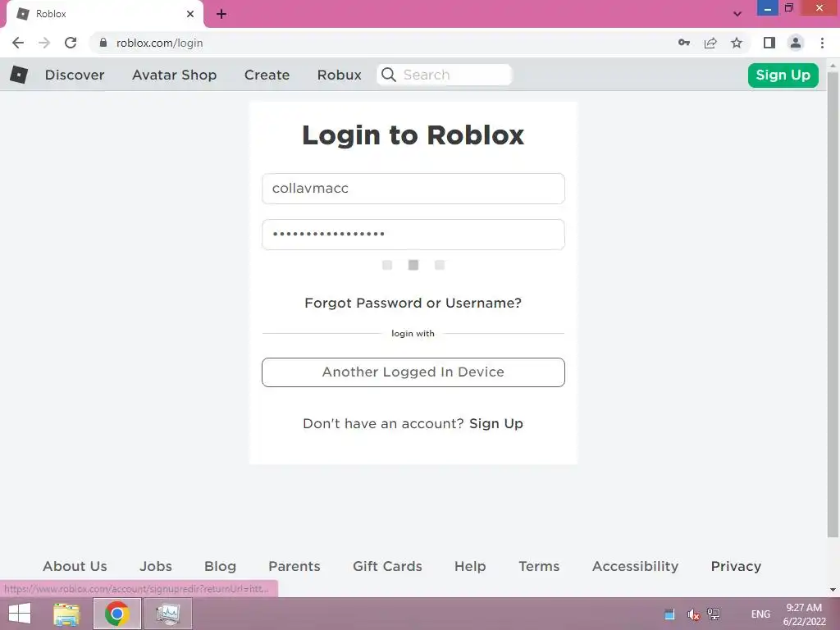Open About Us footer link
Screen dimensions: 840x630
(x=75, y=566)
